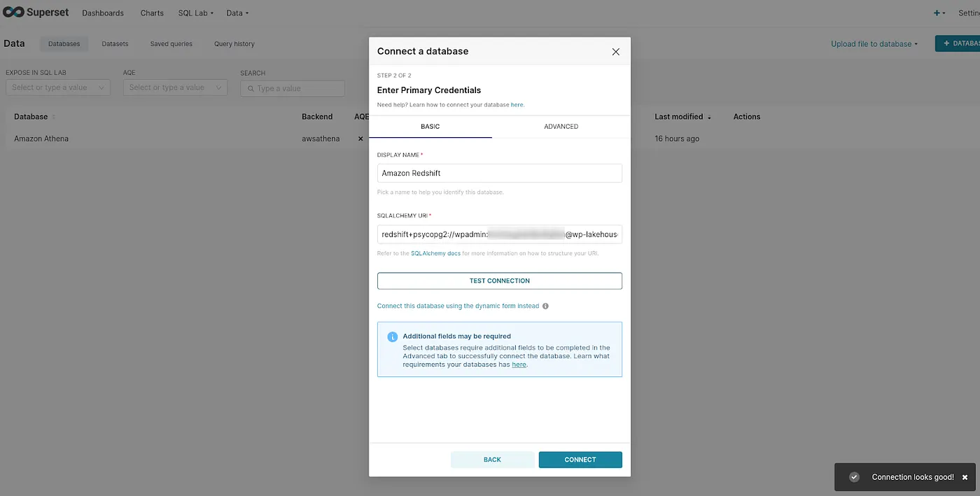The width and height of the screenshot is (980, 496).
Task: Click Connect using the dynamic form link
Action: tap(458, 306)
